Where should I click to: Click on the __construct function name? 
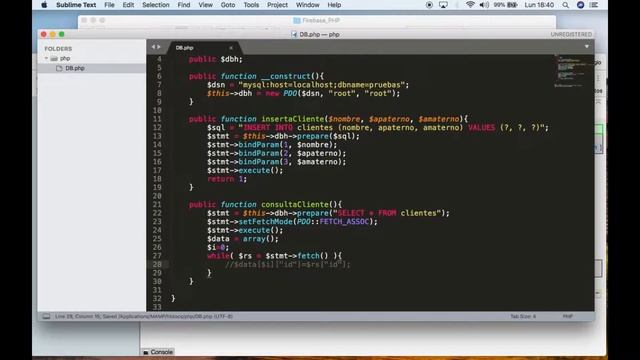coord(286,76)
